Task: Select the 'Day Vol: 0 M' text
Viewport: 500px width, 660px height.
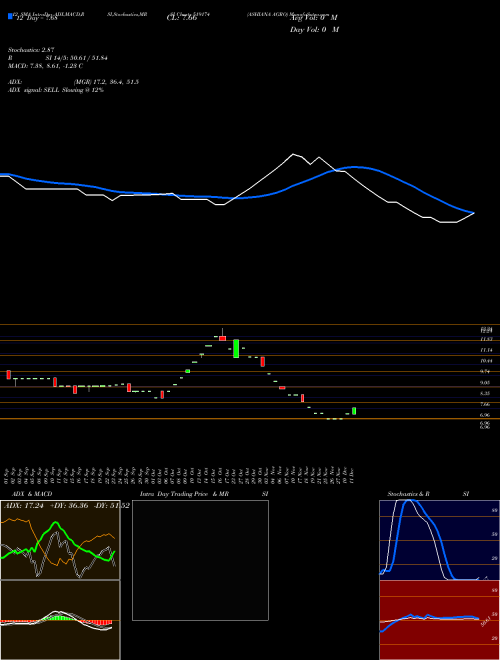Action: (x=314, y=29)
